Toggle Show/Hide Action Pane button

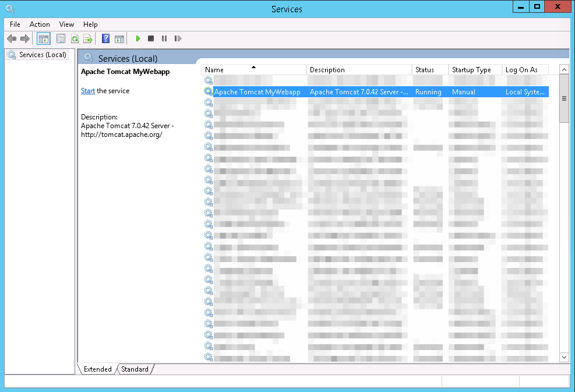(x=119, y=39)
